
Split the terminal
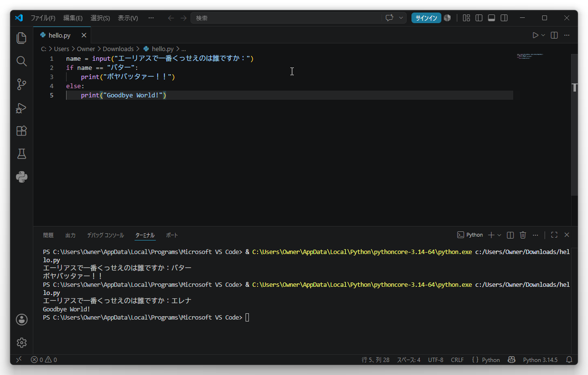pyautogui.click(x=510, y=235)
